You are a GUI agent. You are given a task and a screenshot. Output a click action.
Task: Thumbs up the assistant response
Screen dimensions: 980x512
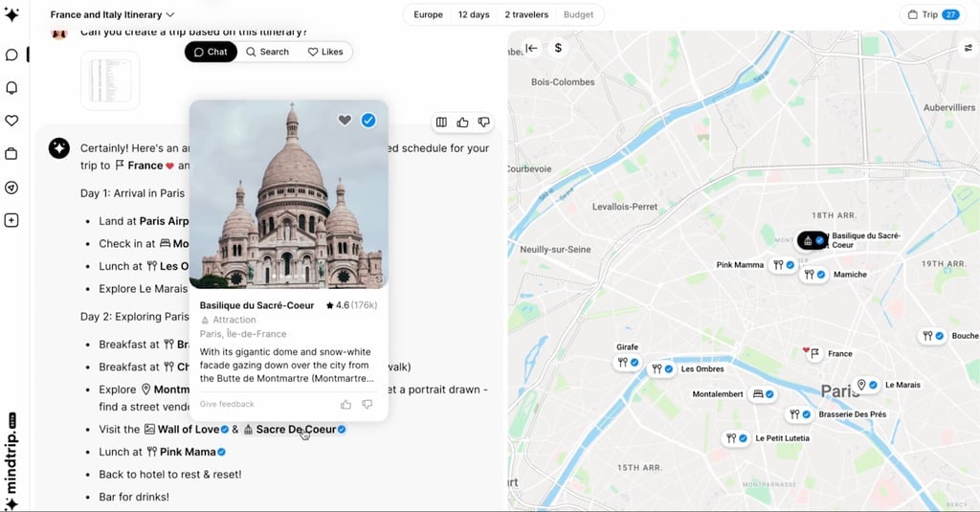462,122
